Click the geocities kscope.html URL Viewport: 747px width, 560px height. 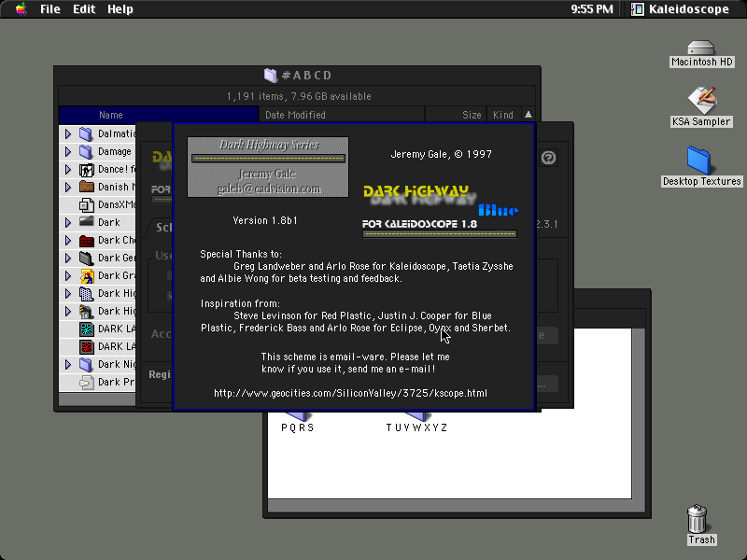point(351,393)
